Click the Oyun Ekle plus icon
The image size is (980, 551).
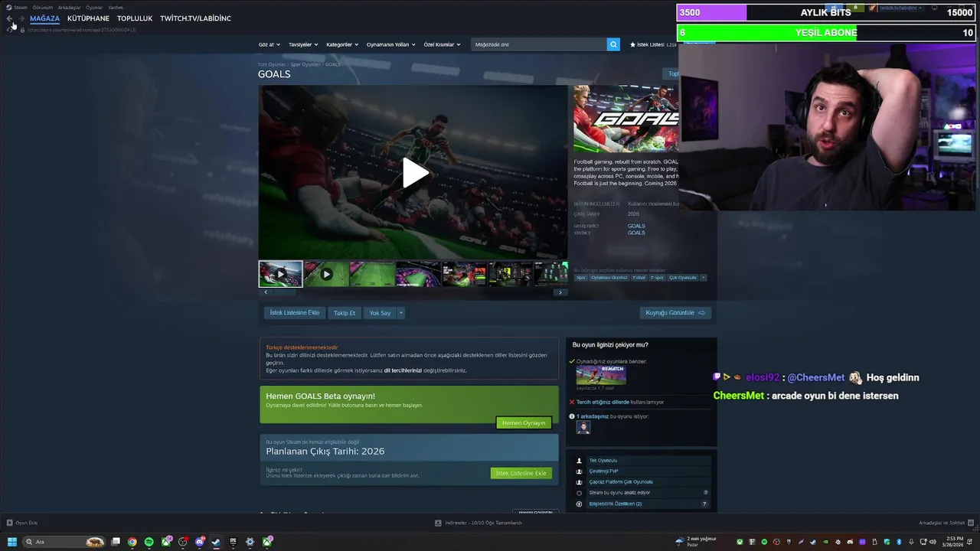[x=9, y=523]
